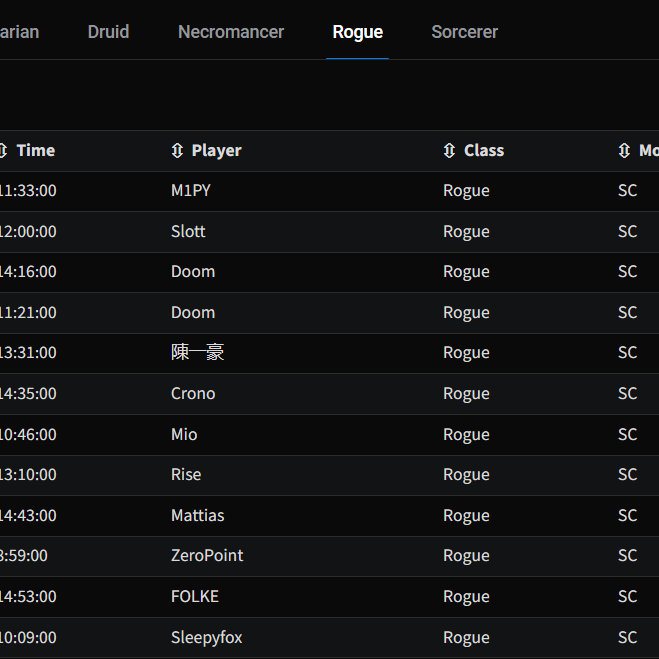Open ZeroPoint's player row

coord(207,556)
